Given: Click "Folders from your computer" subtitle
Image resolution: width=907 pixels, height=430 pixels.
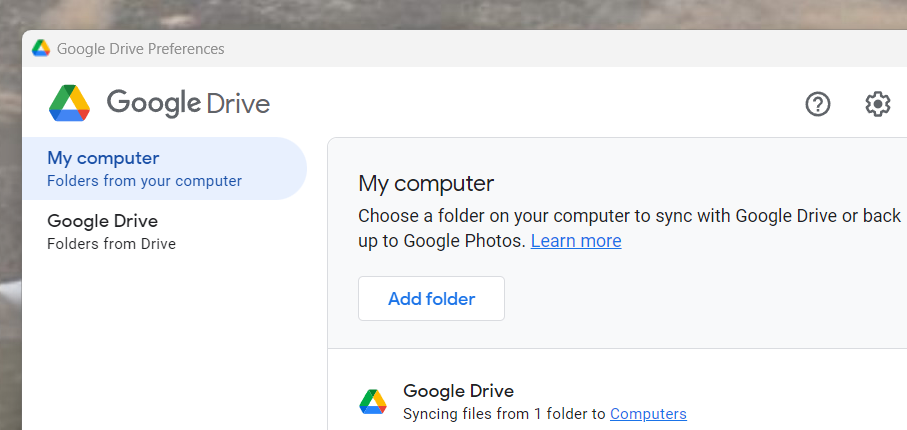Looking at the screenshot, I should pyautogui.click(x=145, y=181).
